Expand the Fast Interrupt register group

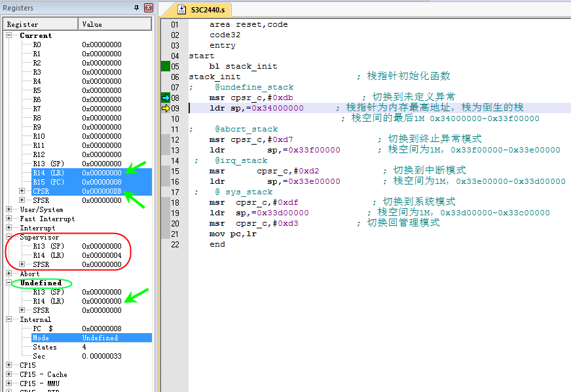[9, 219]
